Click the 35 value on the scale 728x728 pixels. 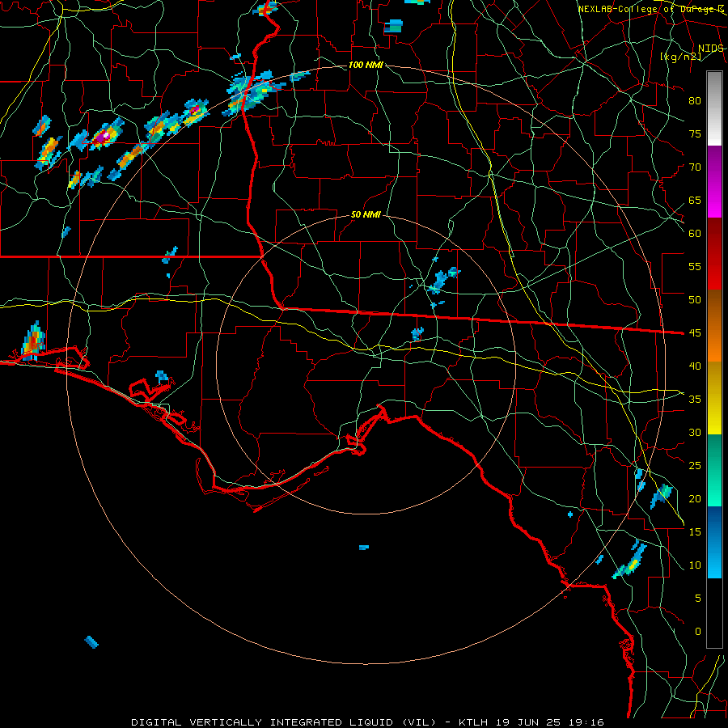(x=695, y=400)
